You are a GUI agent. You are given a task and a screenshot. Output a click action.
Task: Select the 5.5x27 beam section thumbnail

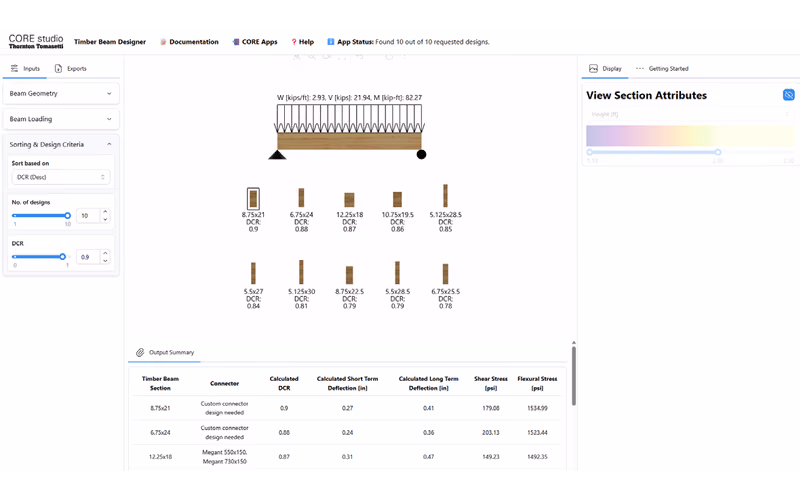pyautogui.click(x=253, y=273)
